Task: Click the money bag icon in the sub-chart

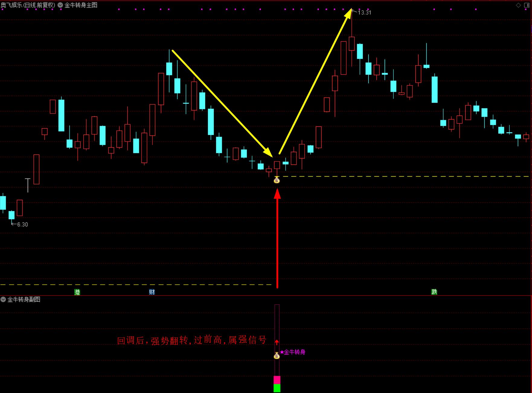Action: [x=277, y=356]
